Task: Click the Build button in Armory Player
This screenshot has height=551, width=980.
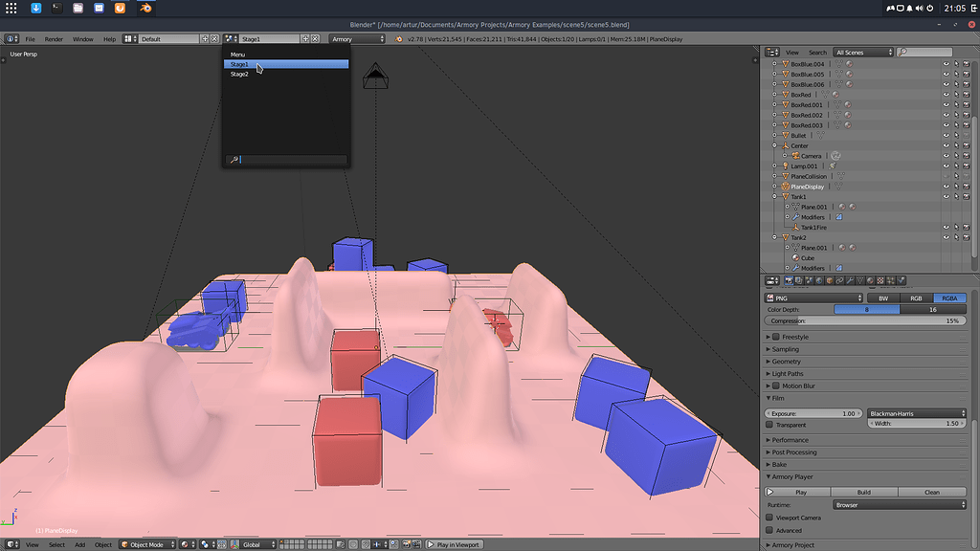Action: click(864, 492)
